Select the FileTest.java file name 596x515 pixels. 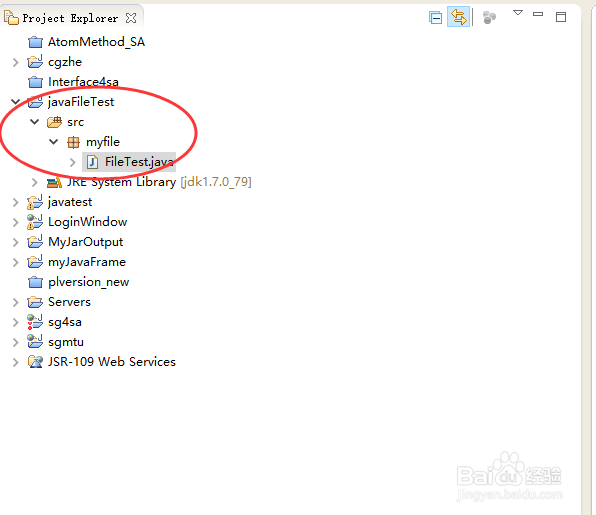tap(139, 162)
